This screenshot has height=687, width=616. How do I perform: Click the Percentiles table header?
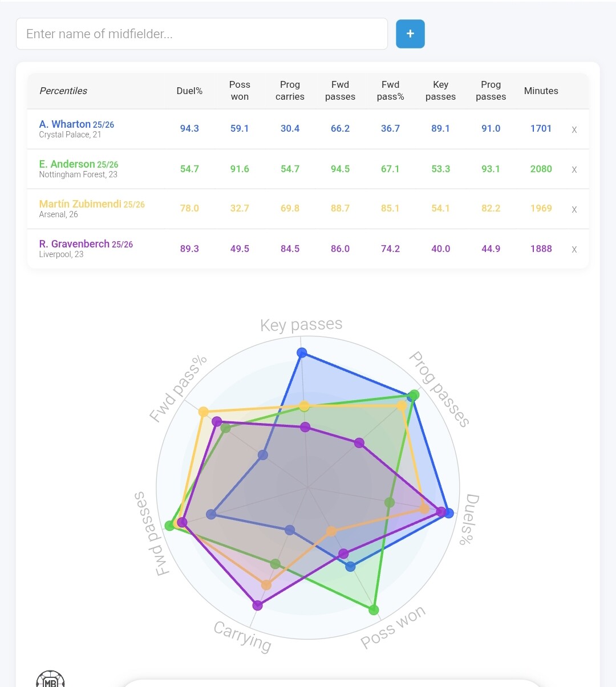[63, 91]
